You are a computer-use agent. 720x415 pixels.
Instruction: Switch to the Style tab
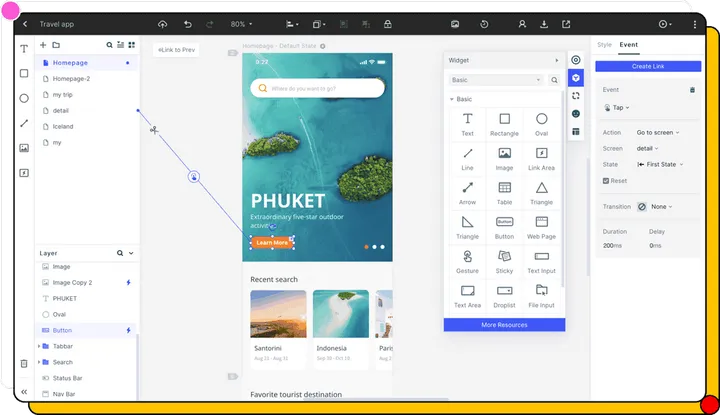pyautogui.click(x=604, y=45)
